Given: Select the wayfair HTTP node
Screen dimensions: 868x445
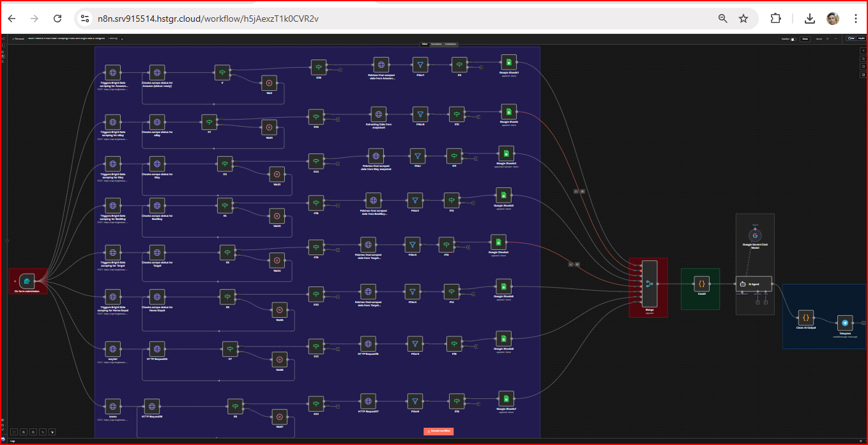Looking at the screenshot, I should (113, 348).
